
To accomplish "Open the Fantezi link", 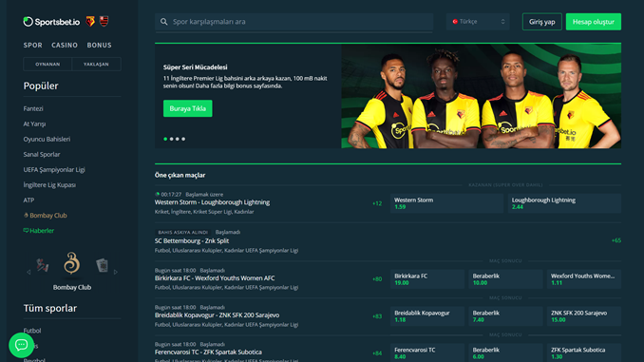I will (x=33, y=108).
